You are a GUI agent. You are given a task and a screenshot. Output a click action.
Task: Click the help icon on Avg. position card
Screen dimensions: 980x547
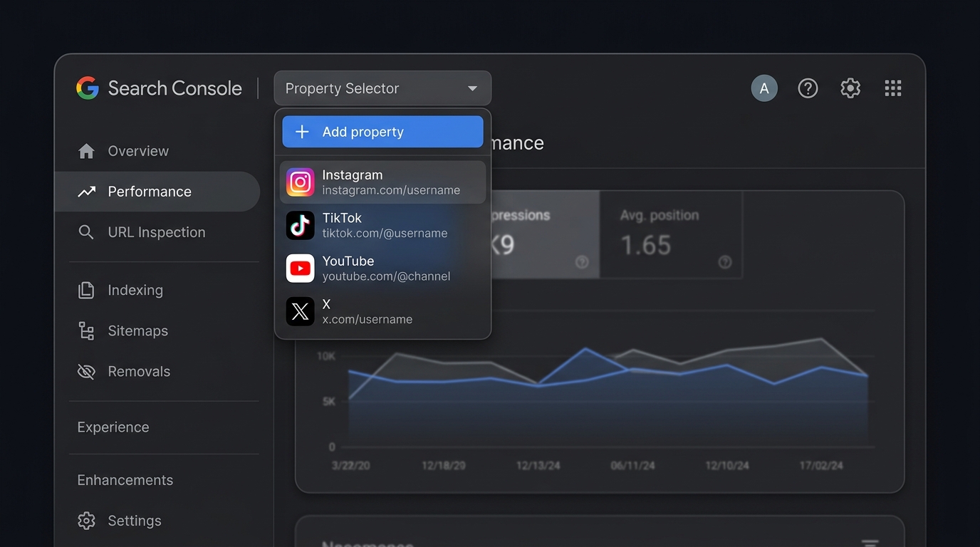coord(725,262)
